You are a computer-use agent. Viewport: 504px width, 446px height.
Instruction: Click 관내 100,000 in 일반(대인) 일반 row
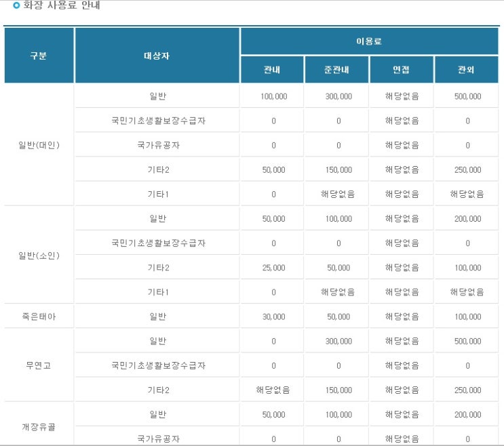[274, 96]
